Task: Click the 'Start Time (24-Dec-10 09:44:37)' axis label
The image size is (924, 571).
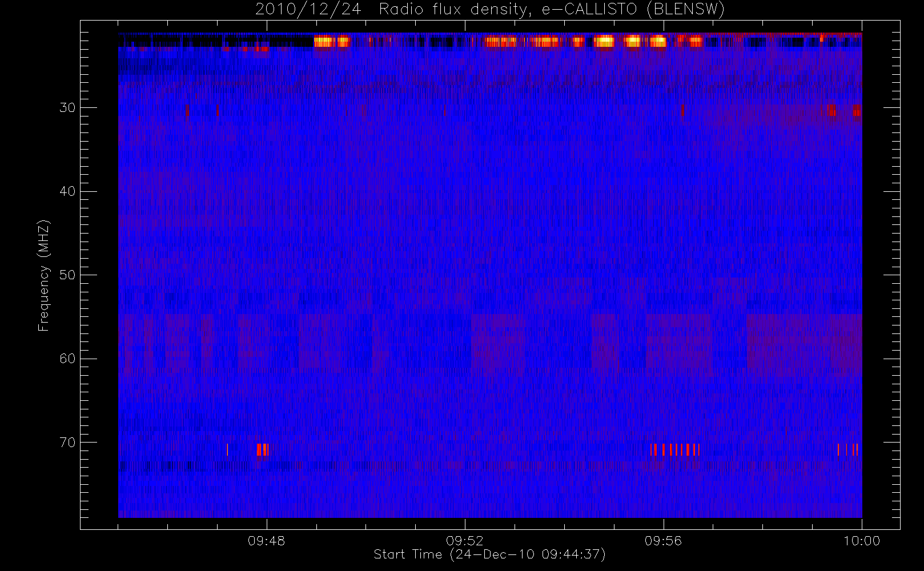Action: [x=489, y=554]
